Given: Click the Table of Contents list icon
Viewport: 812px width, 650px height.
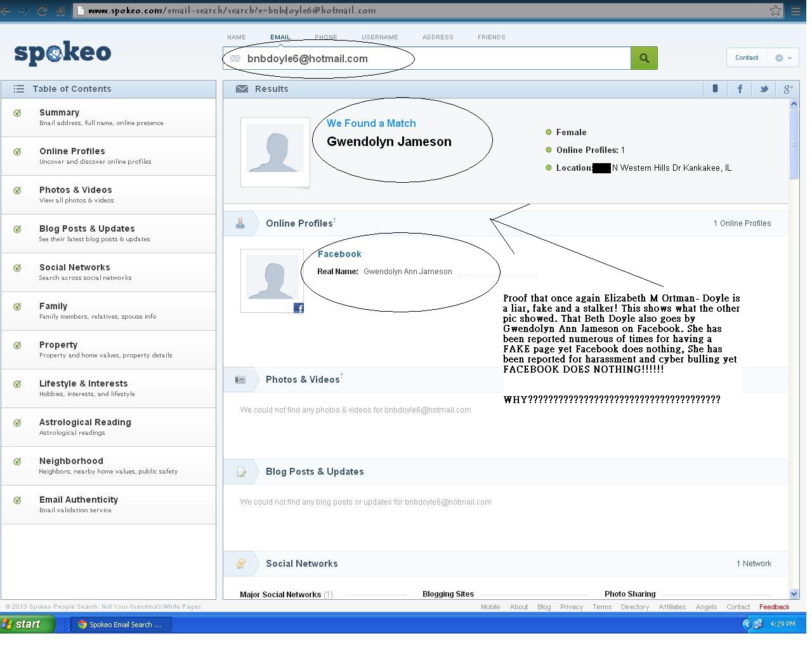Looking at the screenshot, I should pos(19,89).
